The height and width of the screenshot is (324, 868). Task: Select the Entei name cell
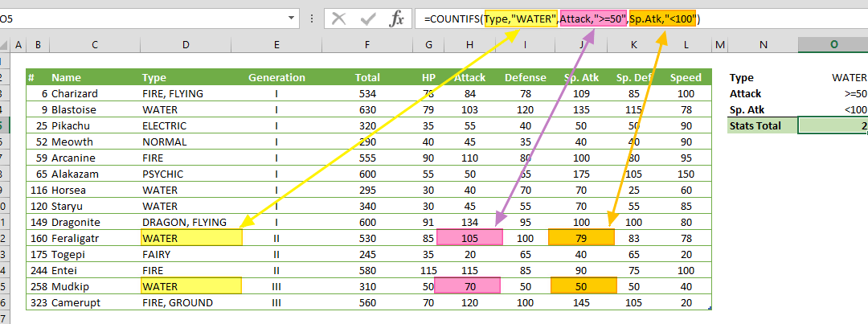[95, 271]
